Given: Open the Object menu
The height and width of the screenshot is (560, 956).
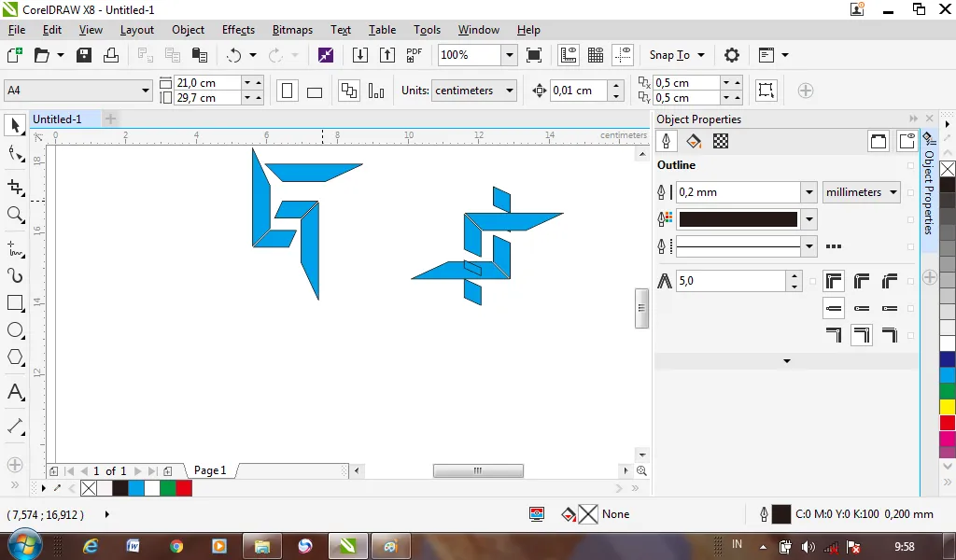Looking at the screenshot, I should pos(189,30).
